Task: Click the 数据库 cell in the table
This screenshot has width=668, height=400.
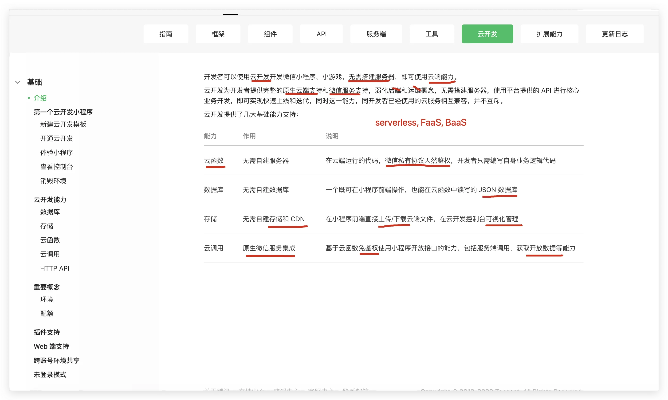Action: pyautogui.click(x=213, y=190)
